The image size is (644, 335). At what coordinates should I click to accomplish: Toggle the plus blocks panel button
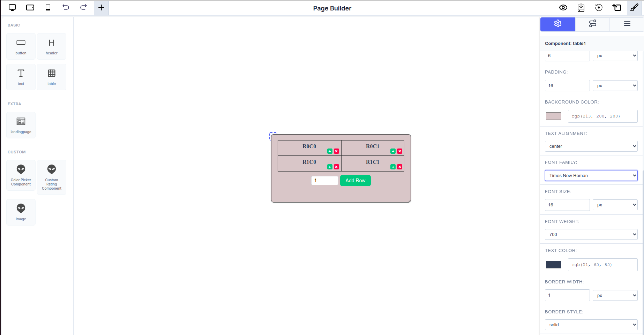[x=101, y=8]
